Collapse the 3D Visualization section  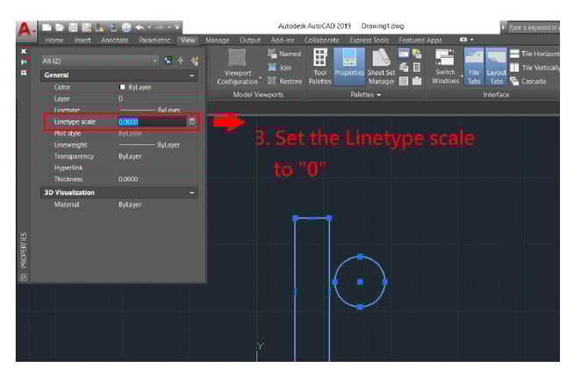click(x=192, y=192)
